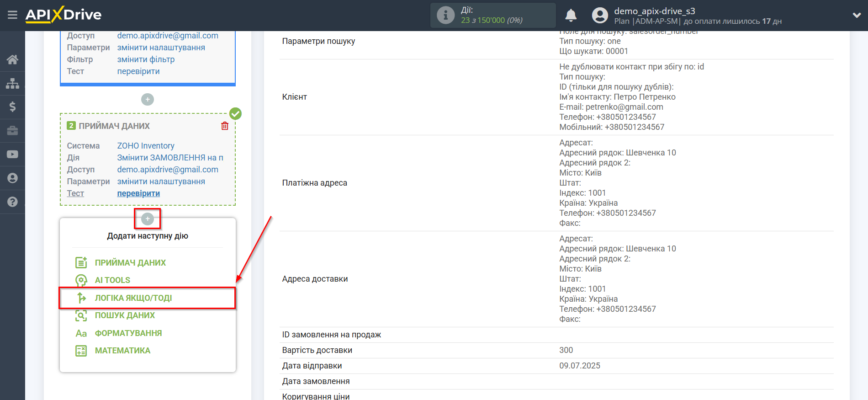868x400 pixels.
Task: Open the ZOHO Inventory system link
Action: (146, 146)
